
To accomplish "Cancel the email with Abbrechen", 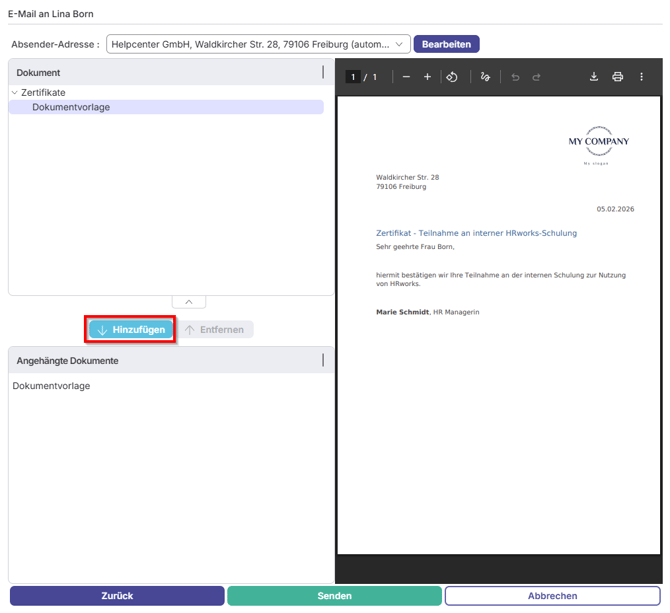I will 552,596.
